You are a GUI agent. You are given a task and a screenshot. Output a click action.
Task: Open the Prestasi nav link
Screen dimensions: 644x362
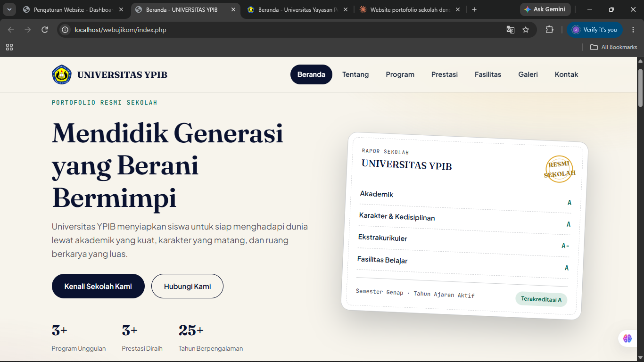click(445, 74)
